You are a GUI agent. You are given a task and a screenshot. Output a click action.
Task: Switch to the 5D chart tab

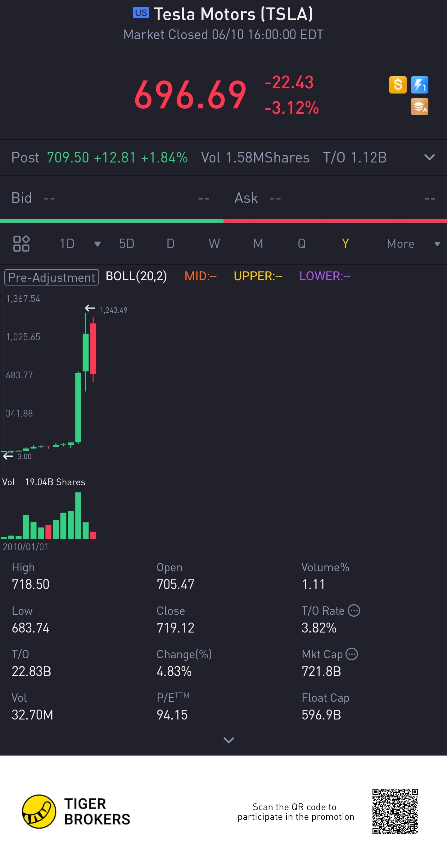coord(127,244)
